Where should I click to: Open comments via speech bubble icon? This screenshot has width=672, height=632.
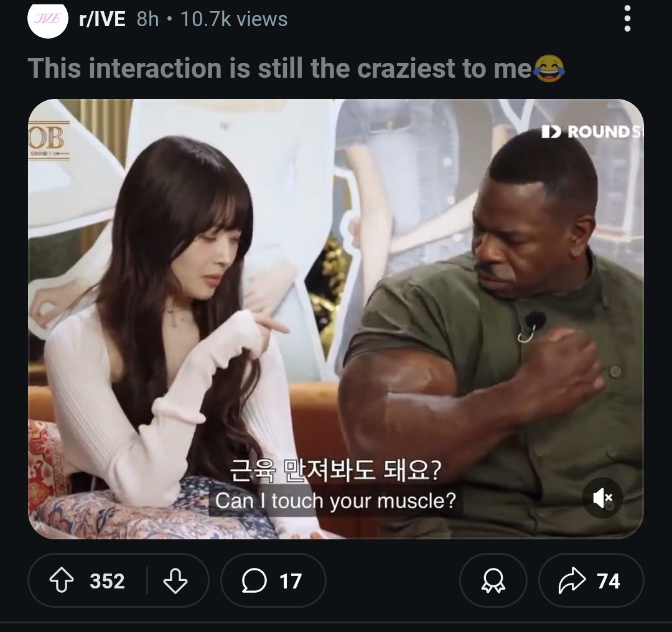click(x=254, y=580)
